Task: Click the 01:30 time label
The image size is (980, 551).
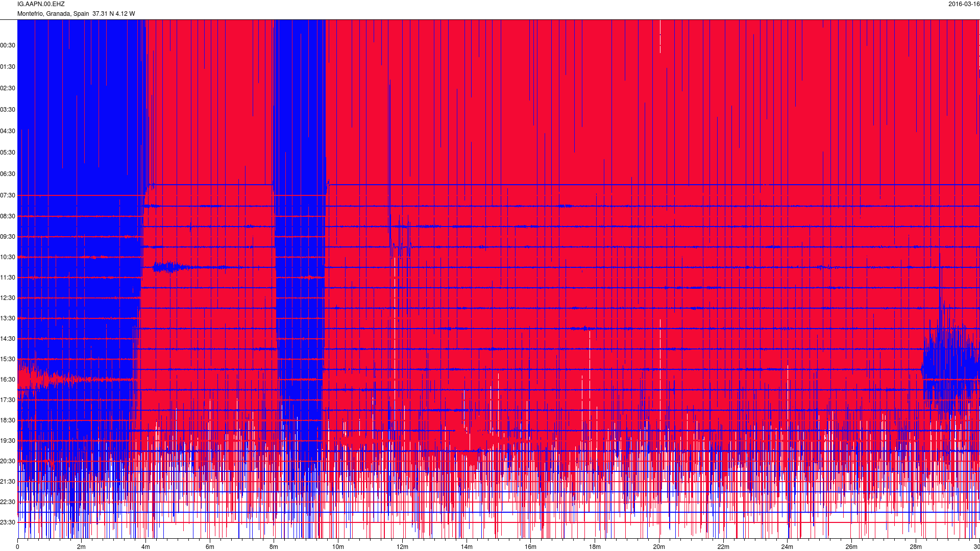Action: [x=8, y=67]
